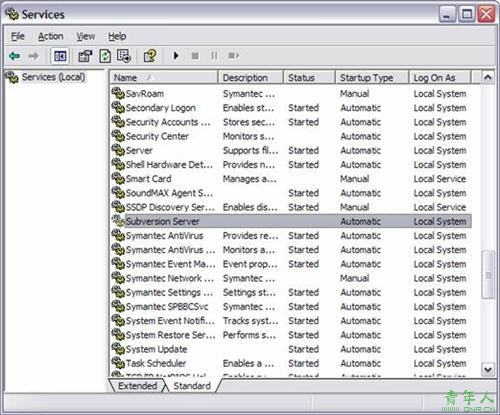The height and width of the screenshot is (415, 500).
Task: Open the Help question-mark toolbar icon
Action: [x=150, y=56]
